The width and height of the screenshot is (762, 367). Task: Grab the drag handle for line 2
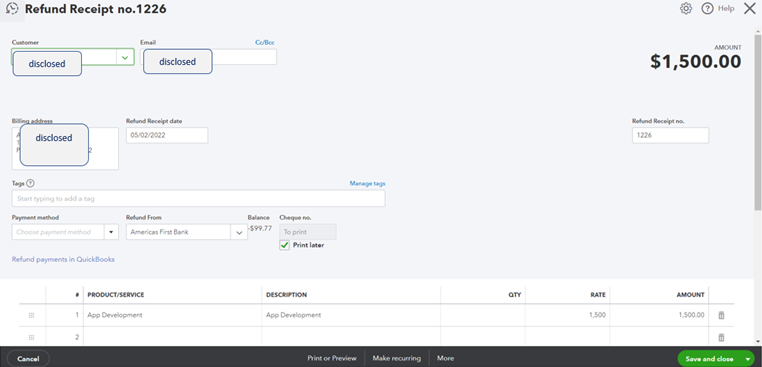[32, 337]
